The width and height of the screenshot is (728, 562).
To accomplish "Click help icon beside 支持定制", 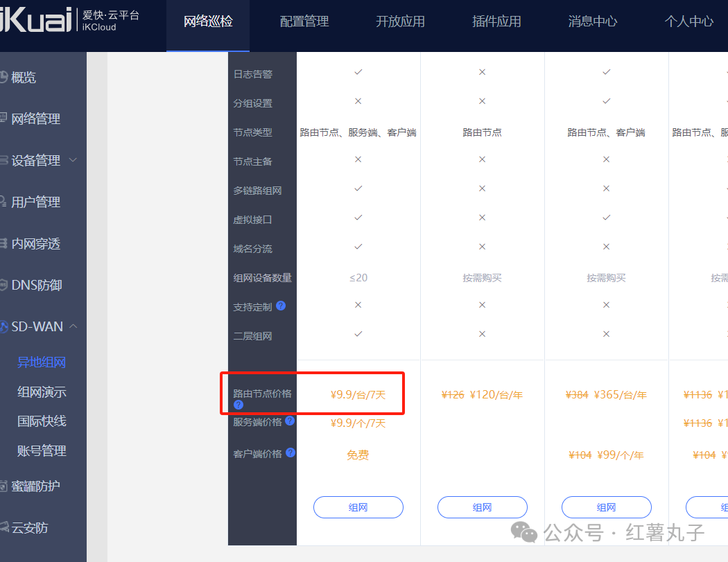I will coord(280,306).
